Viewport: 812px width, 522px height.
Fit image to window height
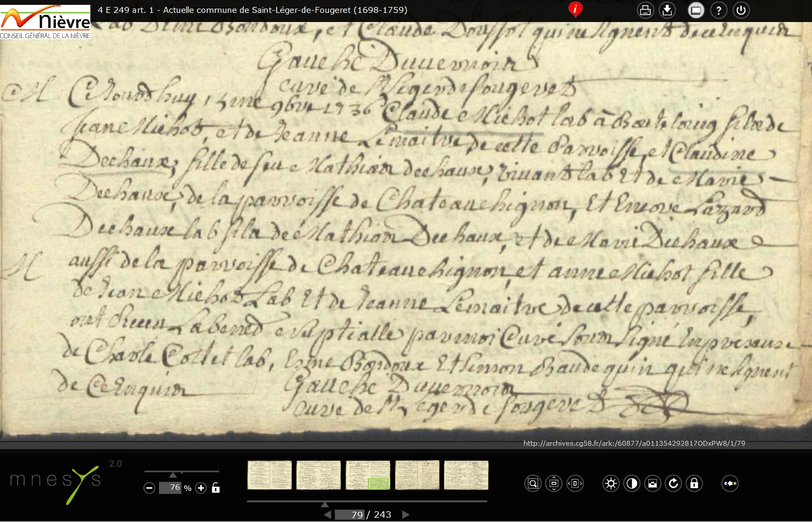554,483
